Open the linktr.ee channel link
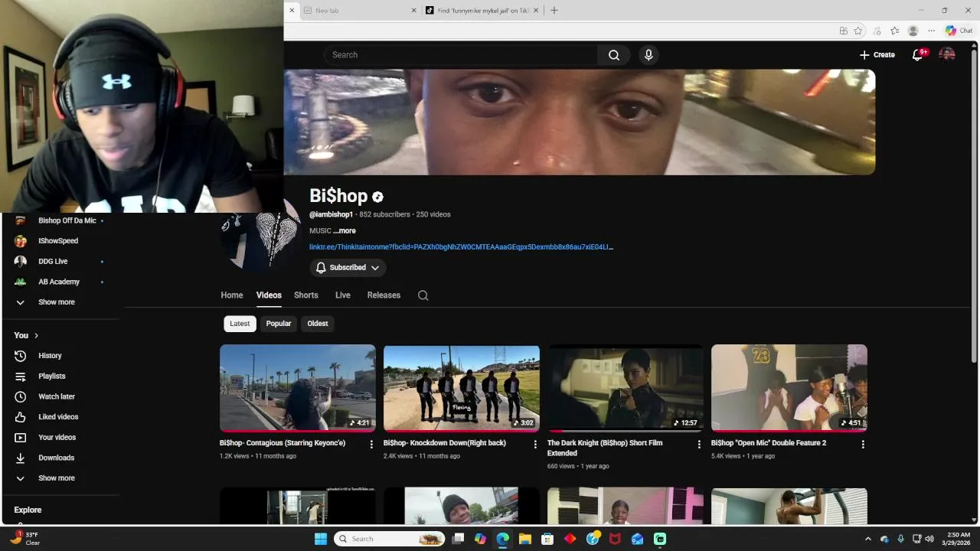Image resolution: width=980 pixels, height=551 pixels. point(461,247)
